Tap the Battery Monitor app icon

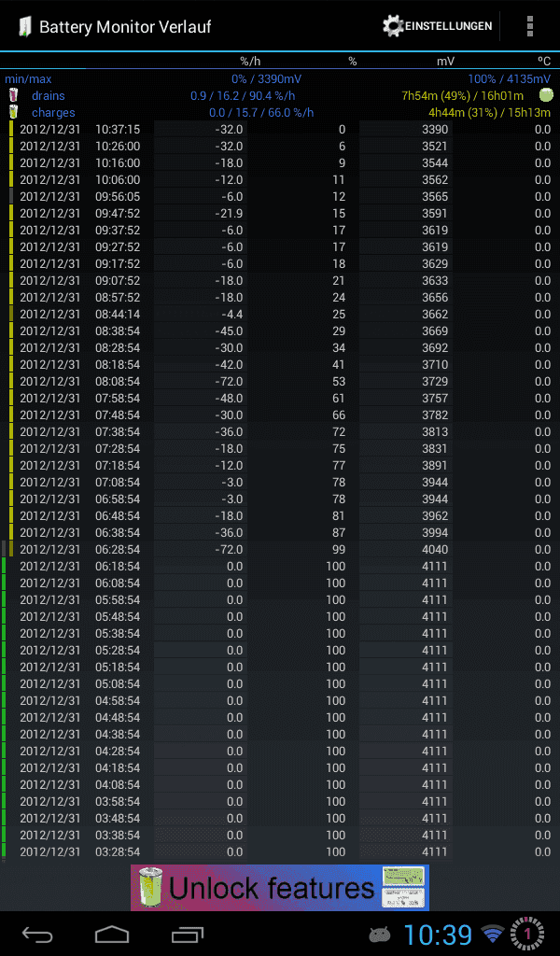23,27
